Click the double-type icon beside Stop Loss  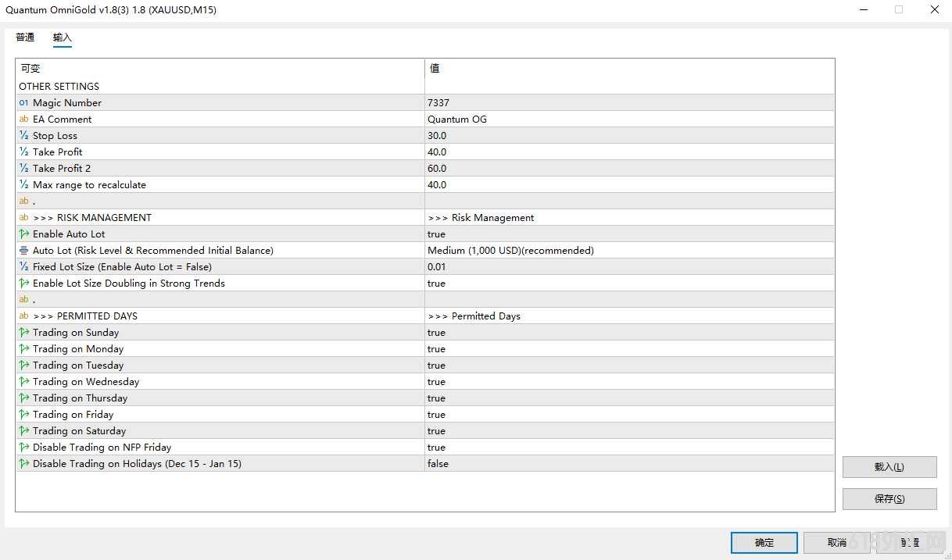23,136
